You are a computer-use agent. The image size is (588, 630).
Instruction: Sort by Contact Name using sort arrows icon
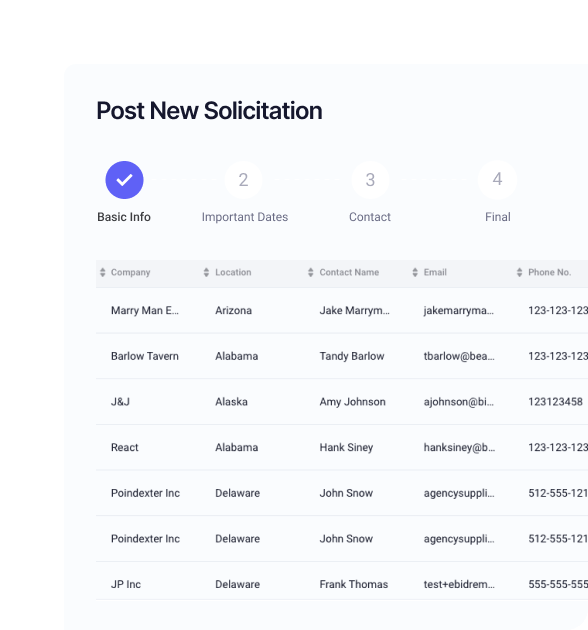coord(311,272)
